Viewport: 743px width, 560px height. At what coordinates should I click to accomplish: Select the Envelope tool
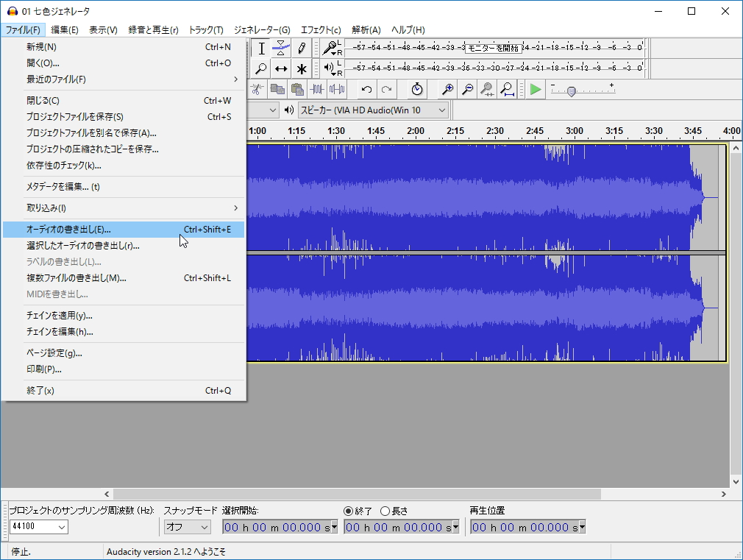[282, 48]
